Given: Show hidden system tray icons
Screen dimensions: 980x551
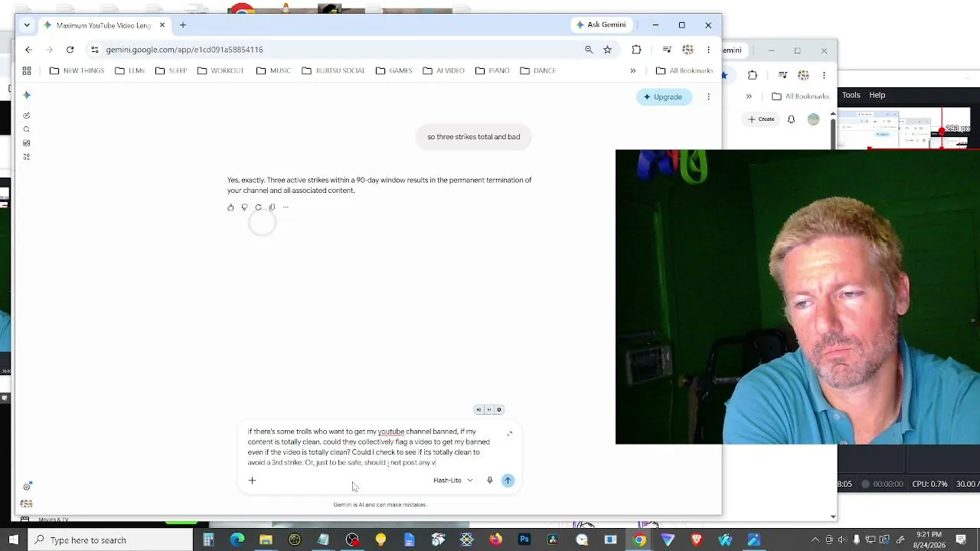Looking at the screenshot, I should coord(814,540).
